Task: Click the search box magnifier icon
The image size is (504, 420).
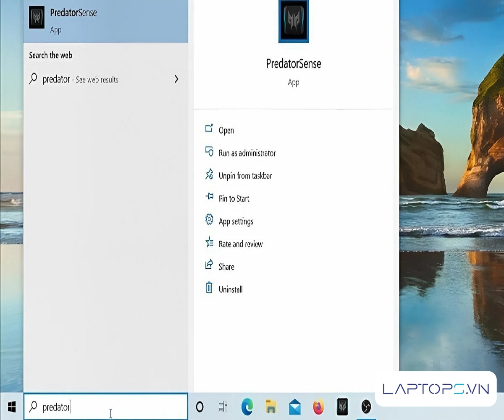Action: click(x=33, y=406)
